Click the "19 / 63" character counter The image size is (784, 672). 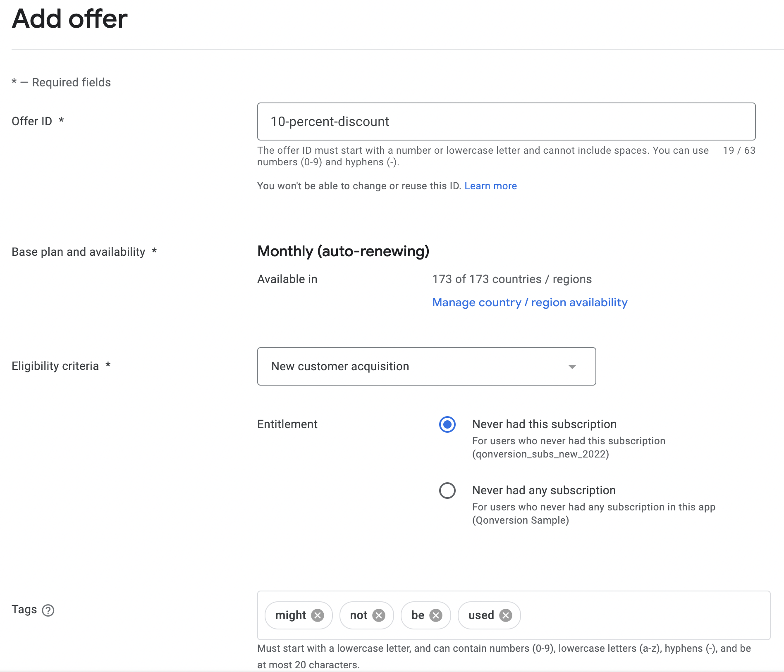tap(739, 150)
